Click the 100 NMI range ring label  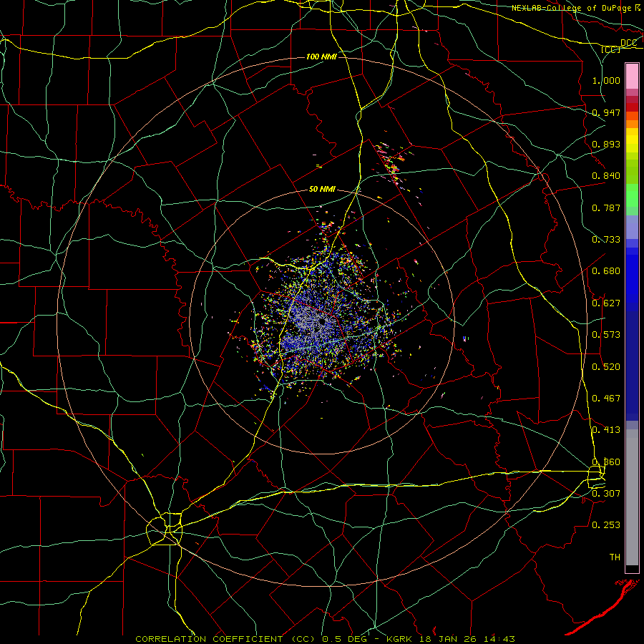tap(321, 57)
